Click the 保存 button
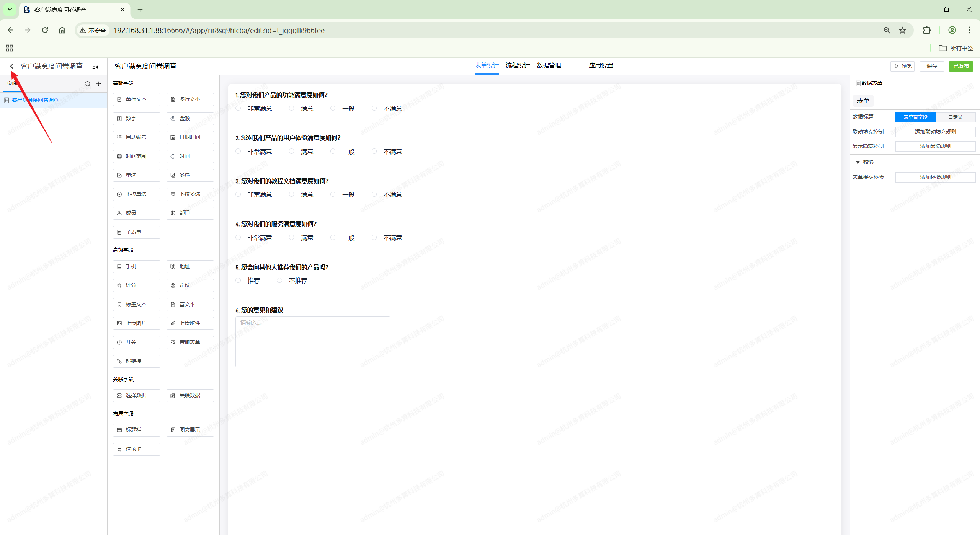Viewport: 980px width, 535px height. [931, 66]
